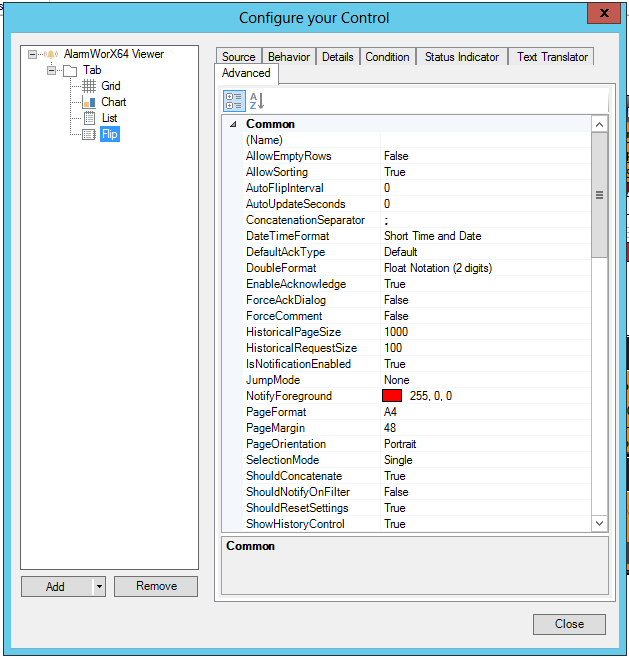The image size is (629, 660).
Task: Click the Alphabetical sort icon
Action: point(256,100)
